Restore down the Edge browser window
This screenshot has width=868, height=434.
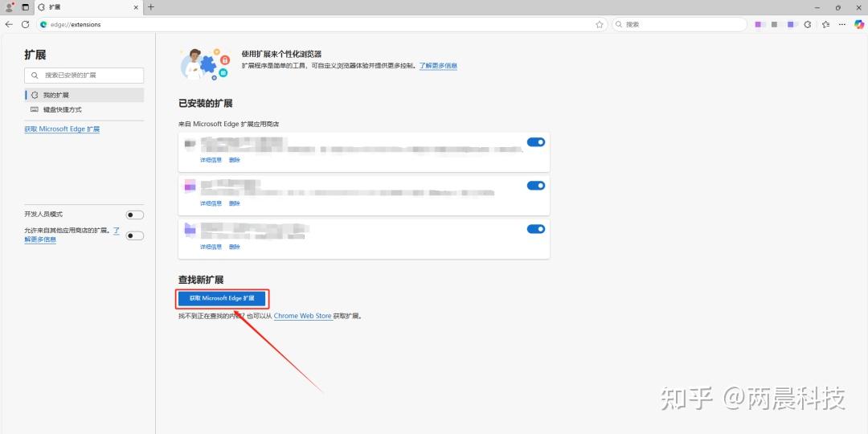(838, 7)
